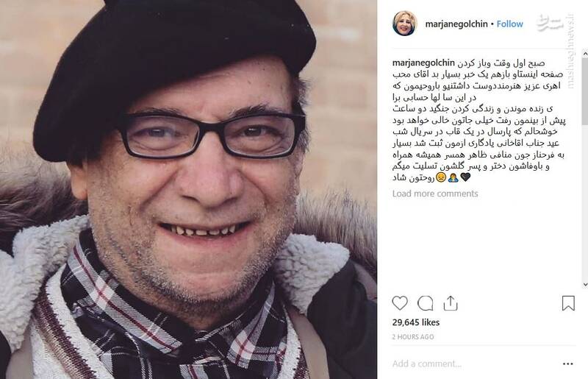Open the photo of man in beret
The width and height of the screenshot is (588, 379).
tap(188, 189)
